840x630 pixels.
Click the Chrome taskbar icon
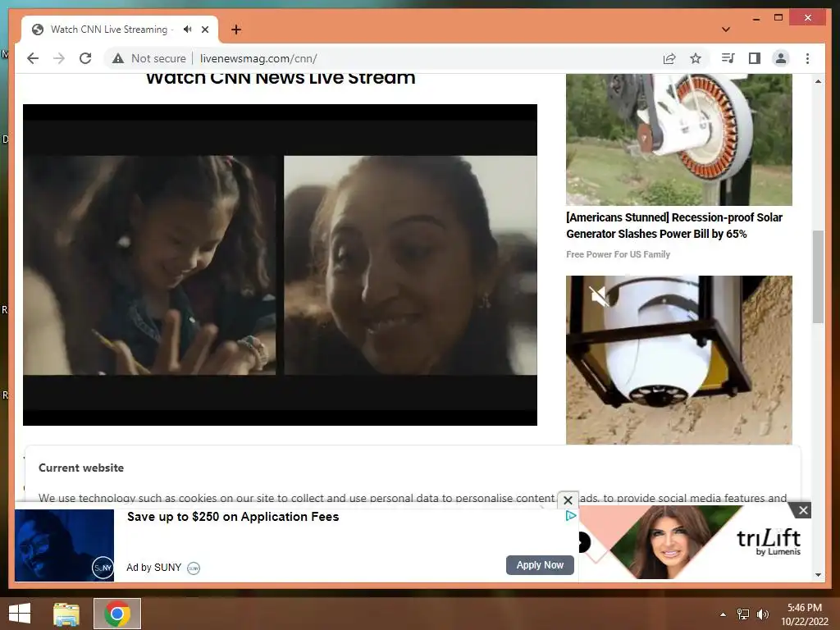117,614
